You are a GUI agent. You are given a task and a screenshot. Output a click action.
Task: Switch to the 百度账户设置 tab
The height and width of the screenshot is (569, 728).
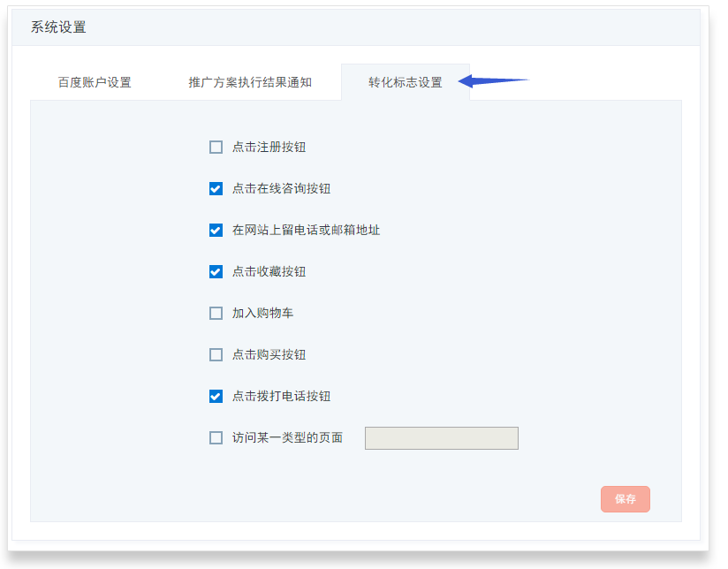pyautogui.click(x=95, y=82)
